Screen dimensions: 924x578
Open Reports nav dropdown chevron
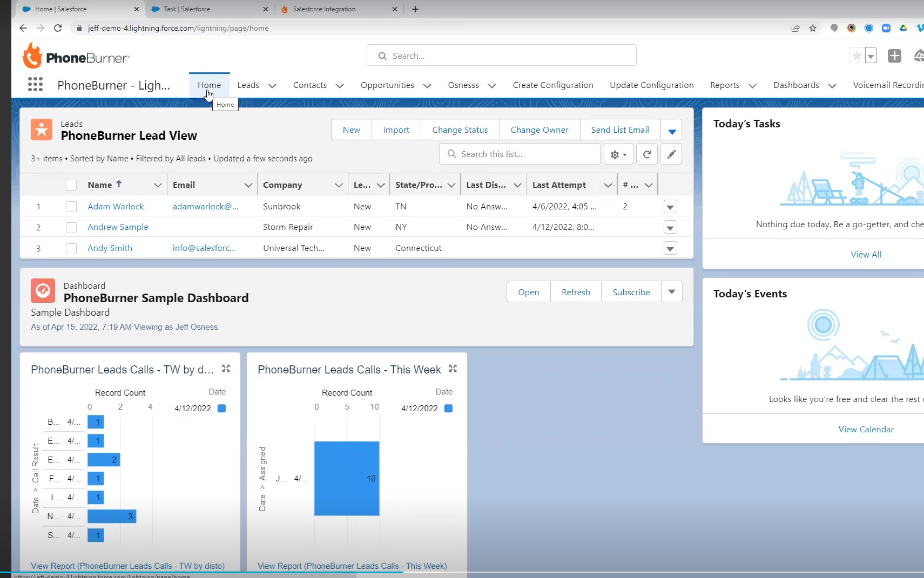point(752,86)
